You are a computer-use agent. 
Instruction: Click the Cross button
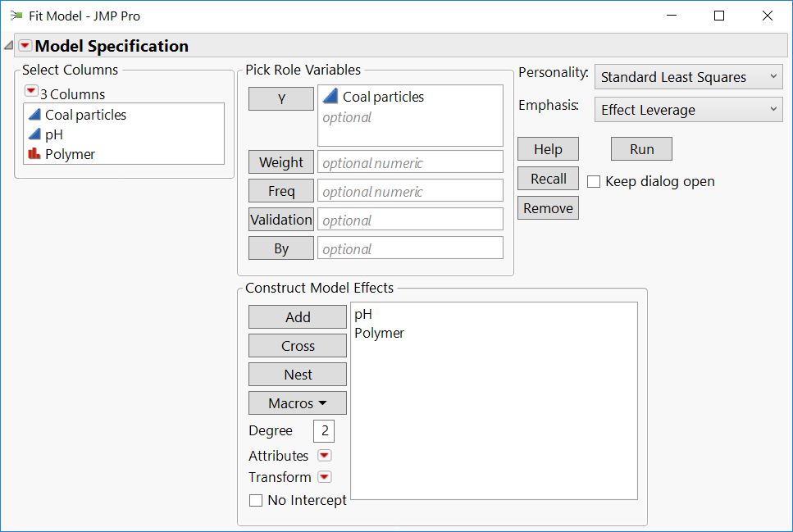[x=297, y=346]
